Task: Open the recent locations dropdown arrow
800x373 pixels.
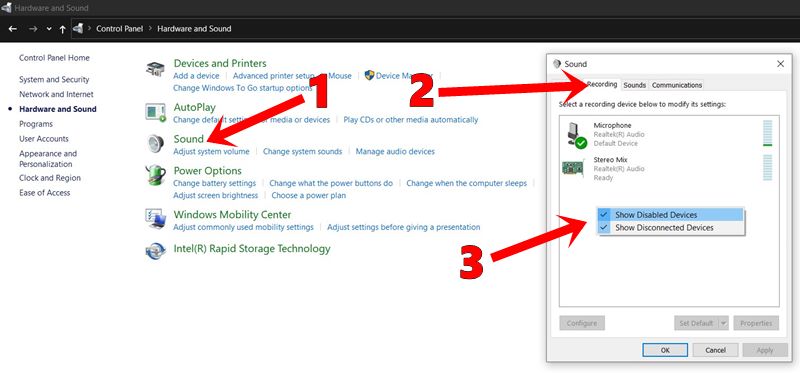Action: pos(49,29)
